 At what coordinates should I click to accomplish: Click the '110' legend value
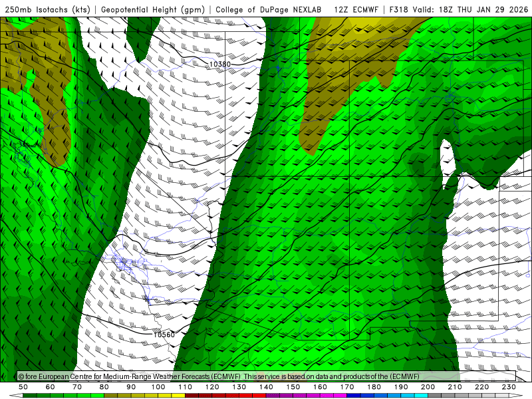point(185,387)
